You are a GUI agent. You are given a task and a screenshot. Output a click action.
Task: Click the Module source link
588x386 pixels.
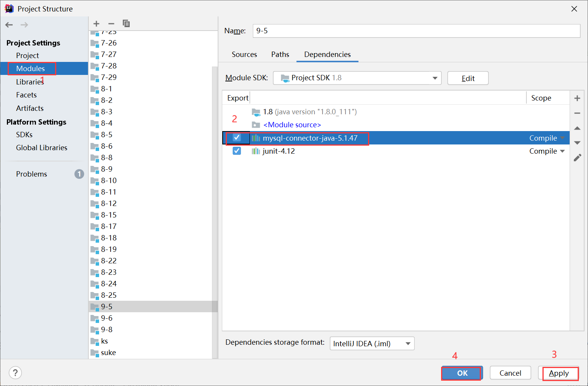[x=292, y=125]
